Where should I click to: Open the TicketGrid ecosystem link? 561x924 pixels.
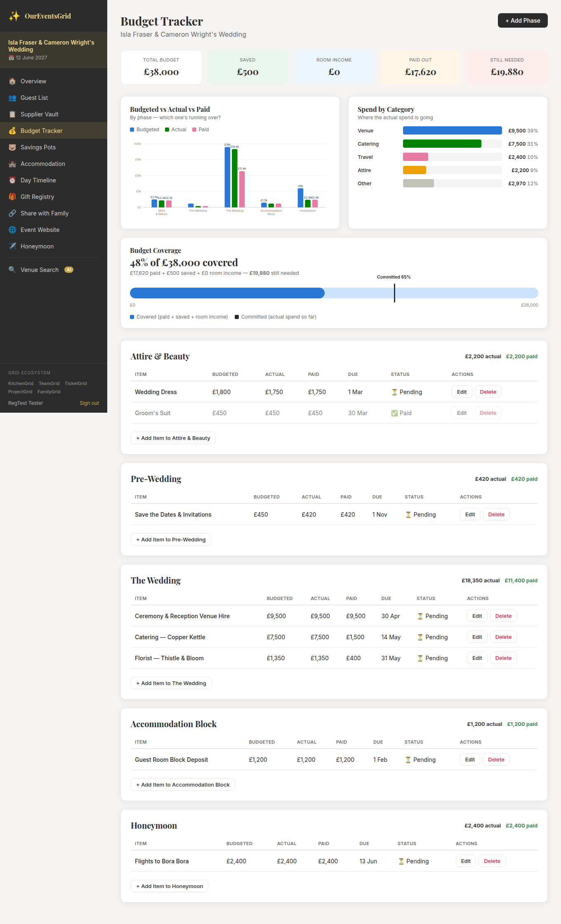coord(75,383)
